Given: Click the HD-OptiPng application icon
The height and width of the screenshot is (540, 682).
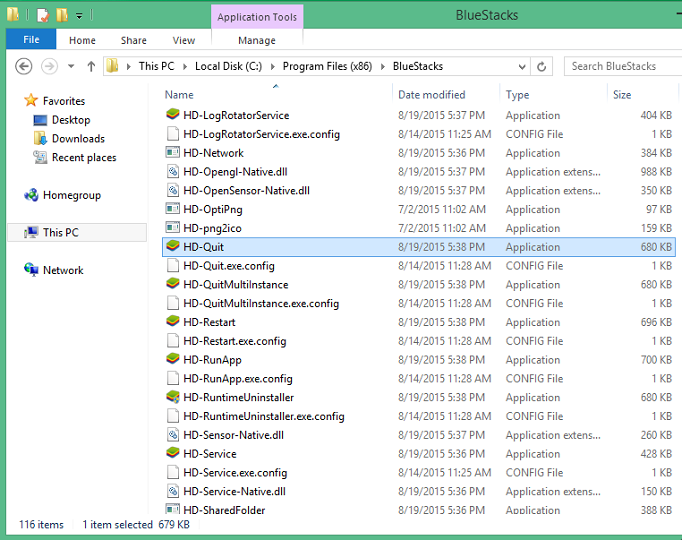Looking at the screenshot, I should pyautogui.click(x=173, y=209).
